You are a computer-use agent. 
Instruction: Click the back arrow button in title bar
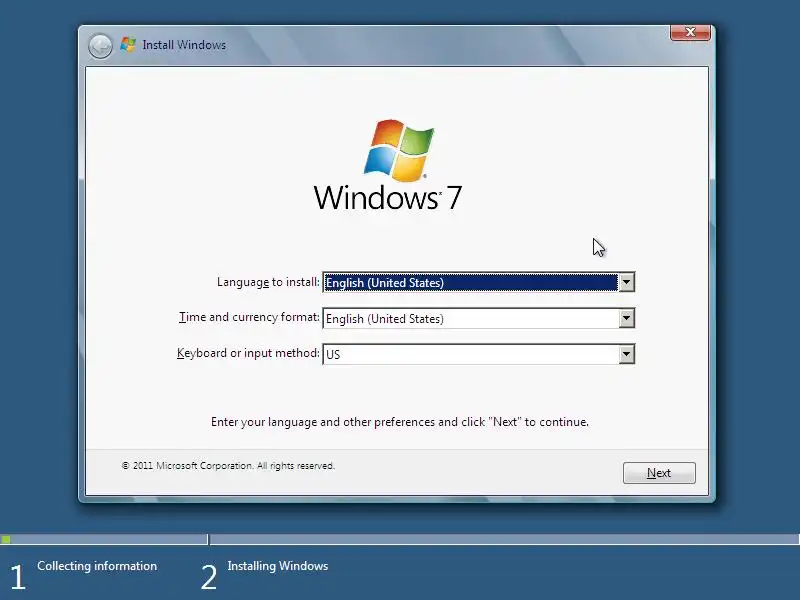100,46
